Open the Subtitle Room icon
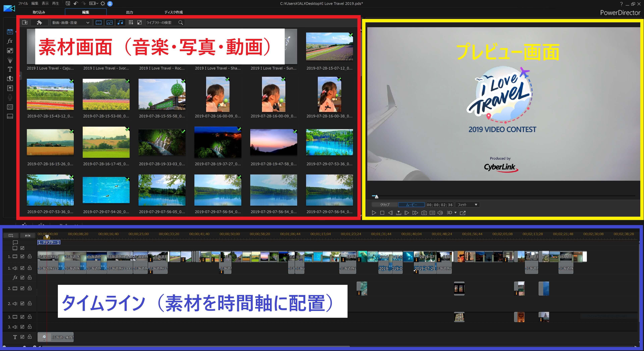 pyautogui.click(x=10, y=116)
